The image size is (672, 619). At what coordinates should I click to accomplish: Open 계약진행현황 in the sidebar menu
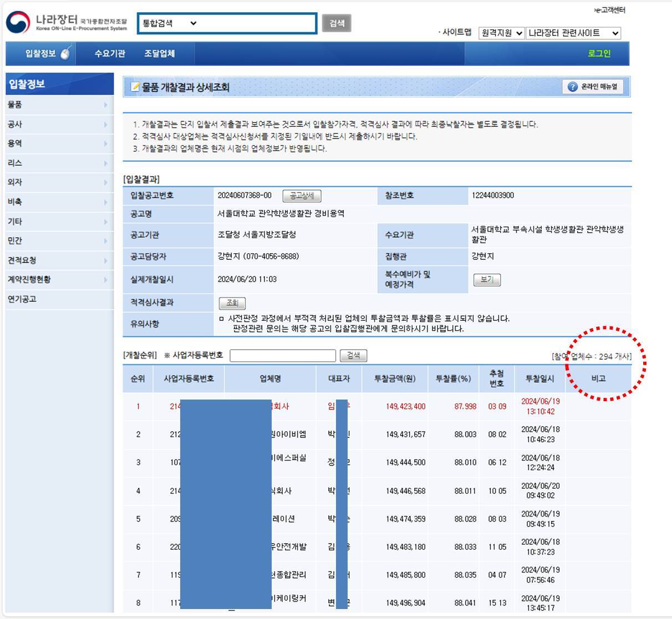(x=29, y=279)
